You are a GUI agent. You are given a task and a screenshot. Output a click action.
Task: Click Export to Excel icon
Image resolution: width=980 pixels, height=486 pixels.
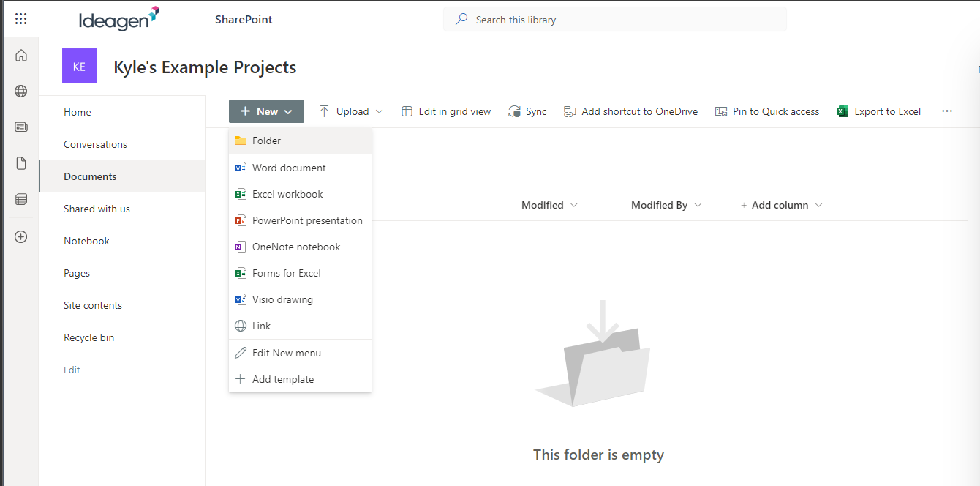[x=842, y=111]
